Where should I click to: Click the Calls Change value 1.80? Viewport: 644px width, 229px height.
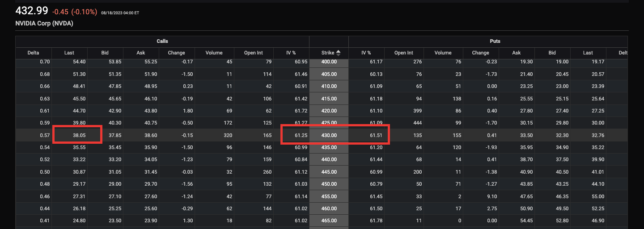[188, 111]
